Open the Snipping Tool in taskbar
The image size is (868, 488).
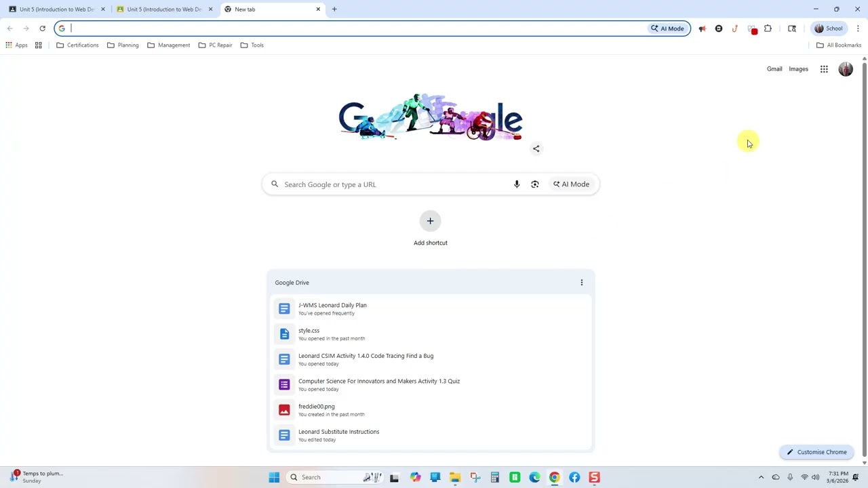tap(475, 477)
